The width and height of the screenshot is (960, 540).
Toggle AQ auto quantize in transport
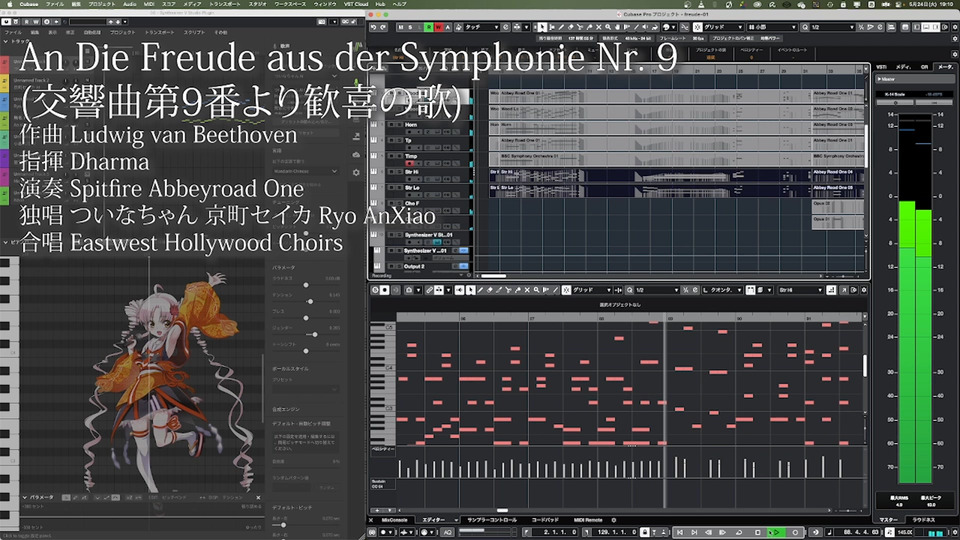point(447,533)
